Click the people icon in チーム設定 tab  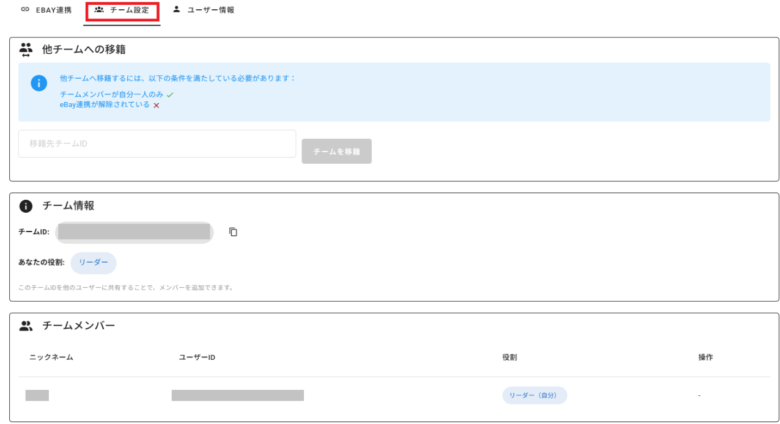[99, 10]
